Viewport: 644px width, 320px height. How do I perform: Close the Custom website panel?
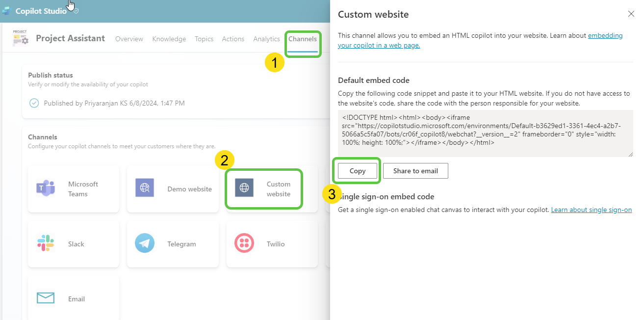(631, 14)
